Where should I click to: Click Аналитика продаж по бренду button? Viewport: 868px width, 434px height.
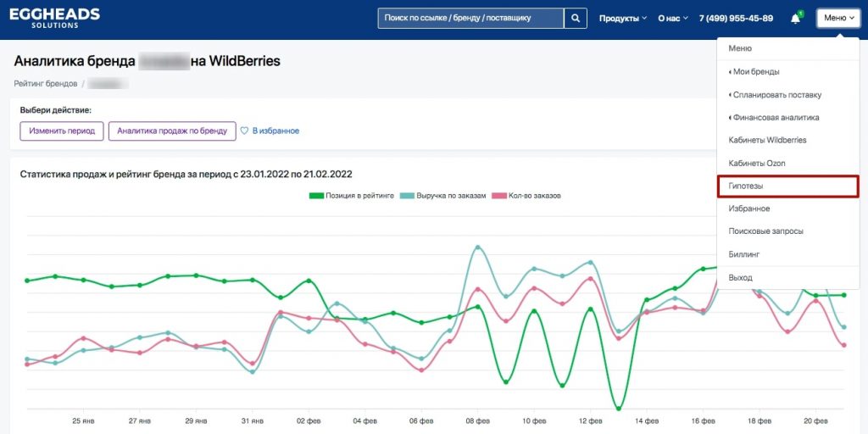[172, 131]
